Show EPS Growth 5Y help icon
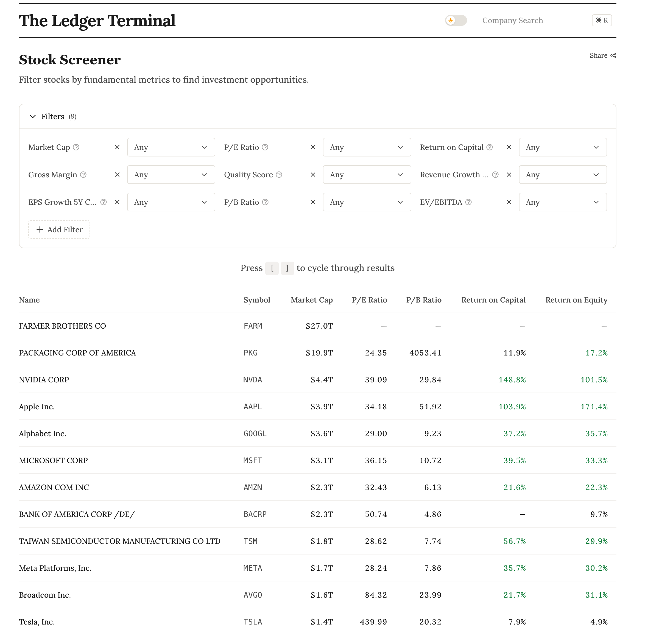This screenshot has height=644, width=648. [104, 202]
